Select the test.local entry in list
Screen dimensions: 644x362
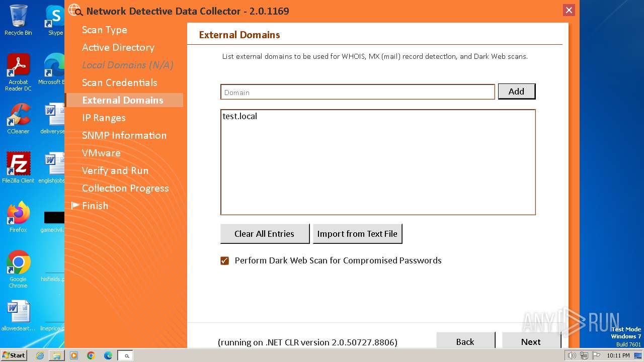tap(240, 116)
